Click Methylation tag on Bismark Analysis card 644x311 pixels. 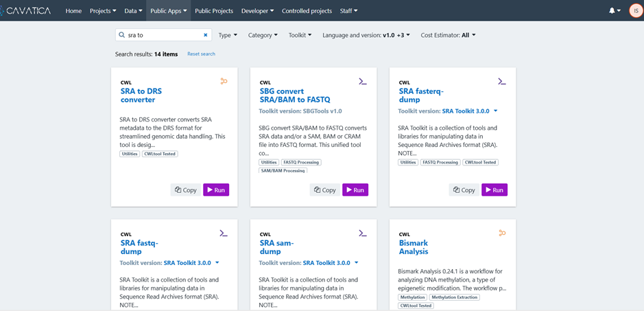(x=413, y=297)
